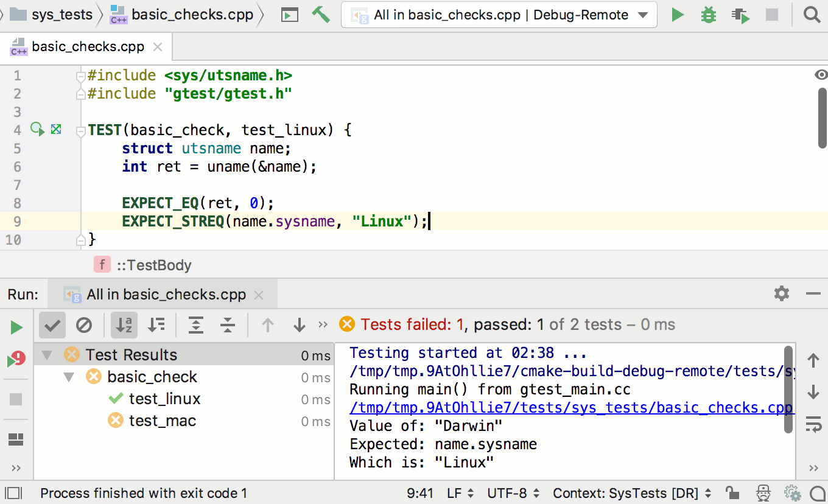Select test_mac failed test

coord(162,421)
